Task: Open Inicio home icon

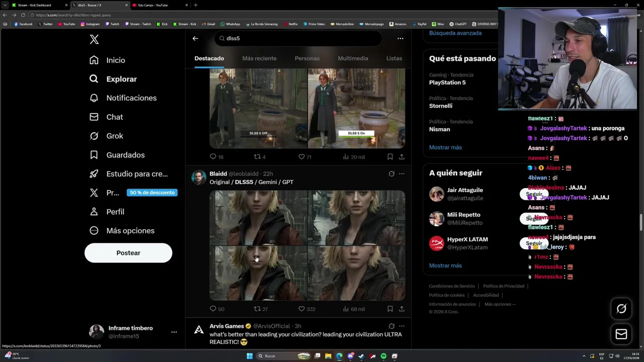Action: coord(94,60)
